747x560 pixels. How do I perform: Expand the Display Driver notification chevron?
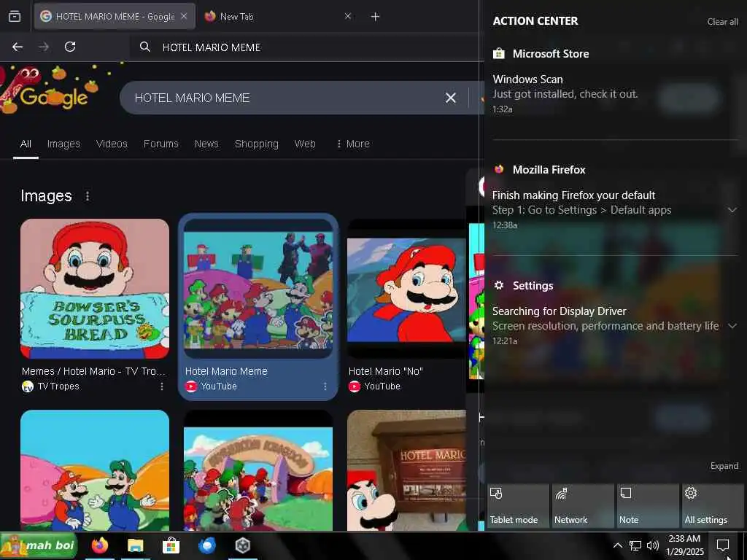(732, 326)
